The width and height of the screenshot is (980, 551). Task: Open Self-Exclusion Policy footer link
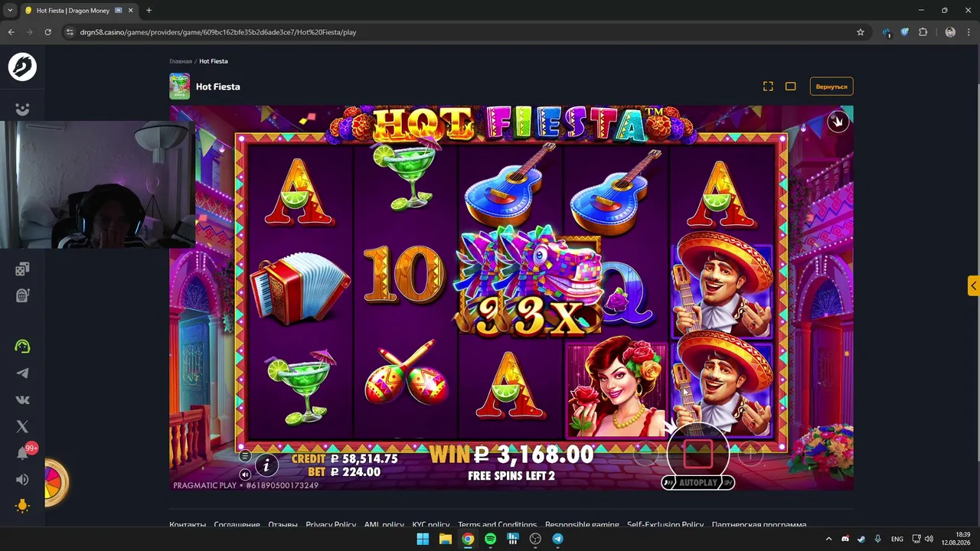pyautogui.click(x=665, y=525)
